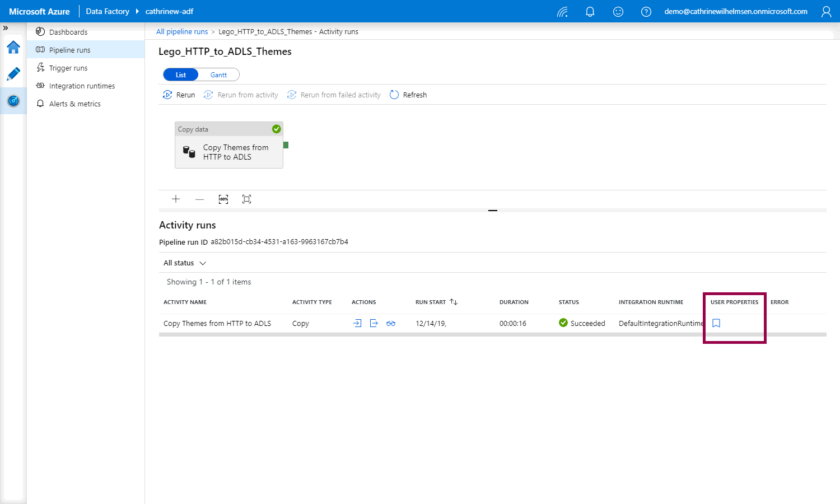
Task: Open the Author pencil icon in left rail
Action: (13, 74)
